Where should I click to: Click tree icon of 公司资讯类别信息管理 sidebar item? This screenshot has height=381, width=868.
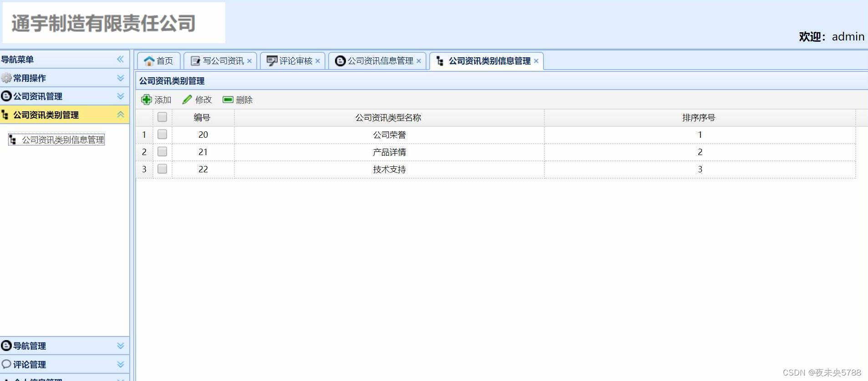pos(13,140)
